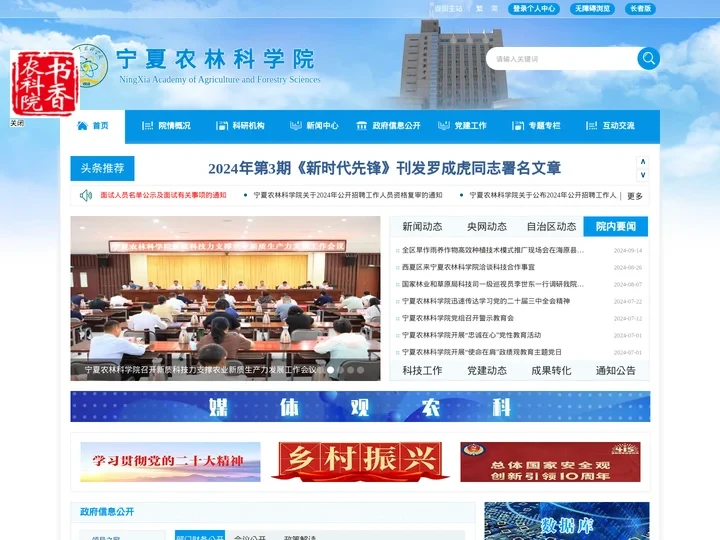The height and width of the screenshot is (540, 720).
Task: Select the 通知公告 tab
Action: [x=616, y=371]
